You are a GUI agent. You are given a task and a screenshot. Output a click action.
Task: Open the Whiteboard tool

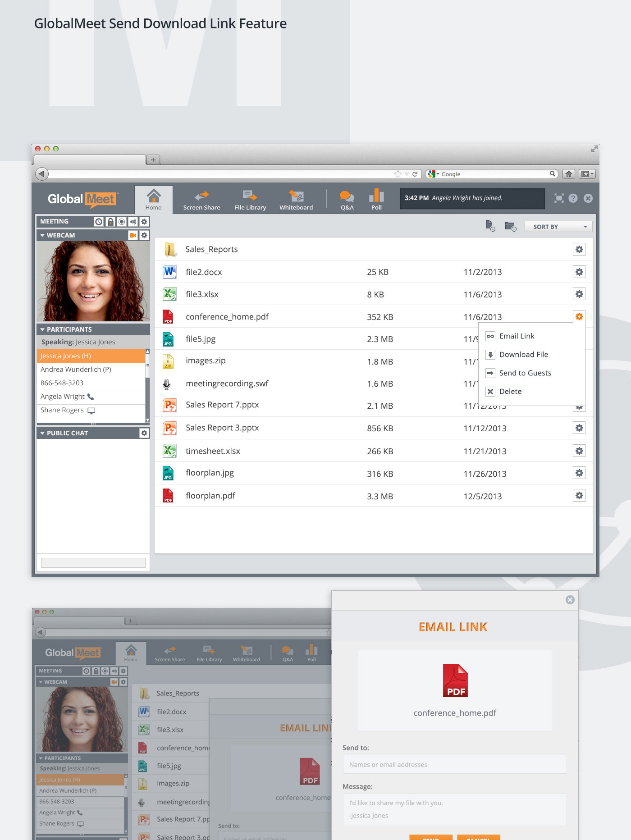[296, 200]
